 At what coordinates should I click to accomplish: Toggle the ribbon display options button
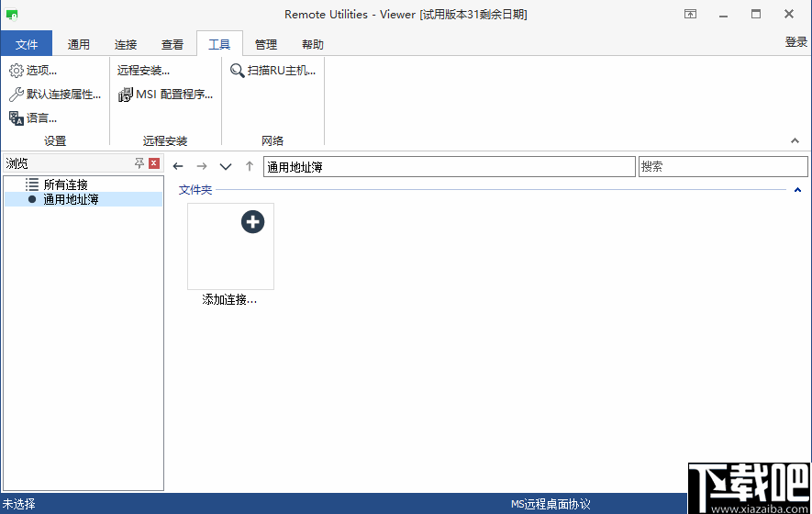[690, 14]
